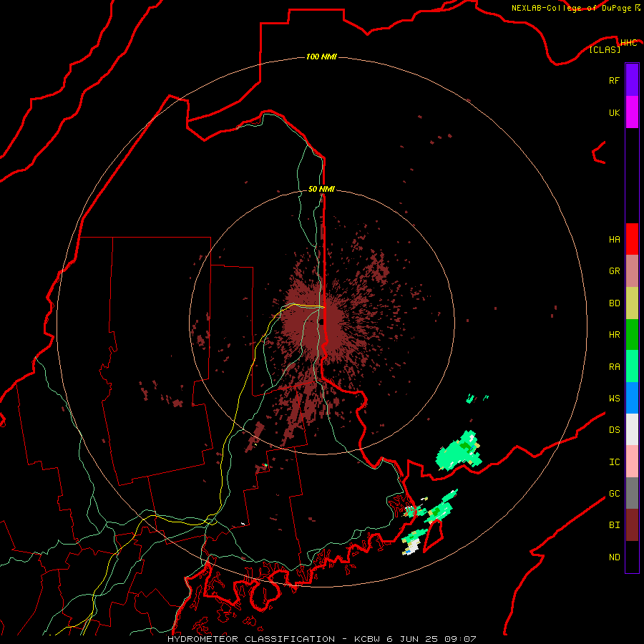Screen dimensions: 644x644
Task: Click the RF legend label
Action: (x=614, y=80)
